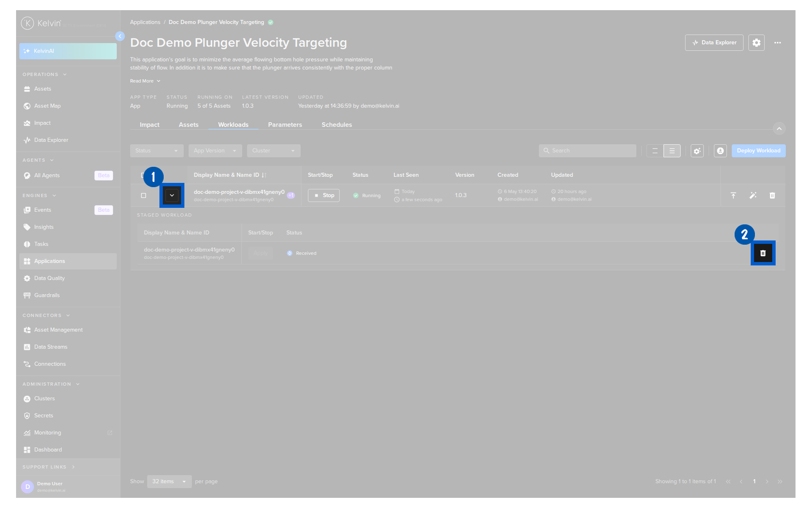Click the workload Search field
Viewport: 812px width, 508px height.
point(587,151)
